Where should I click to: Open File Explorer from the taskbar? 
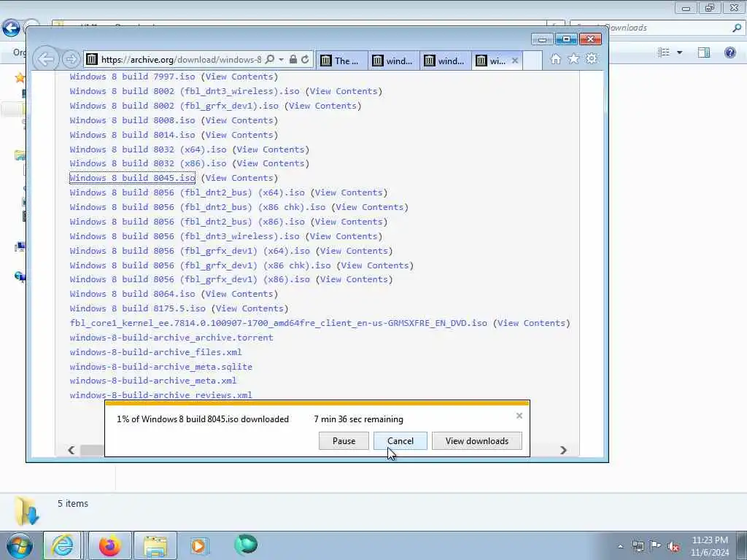tap(155, 545)
